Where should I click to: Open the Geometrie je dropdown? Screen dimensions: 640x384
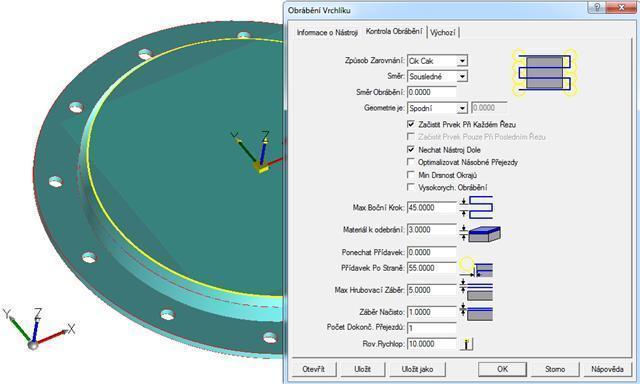(462, 108)
